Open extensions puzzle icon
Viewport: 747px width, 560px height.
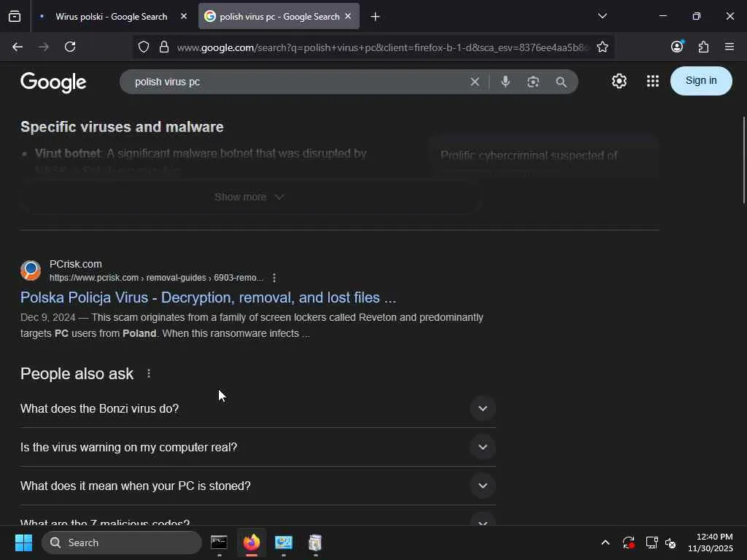(x=703, y=47)
